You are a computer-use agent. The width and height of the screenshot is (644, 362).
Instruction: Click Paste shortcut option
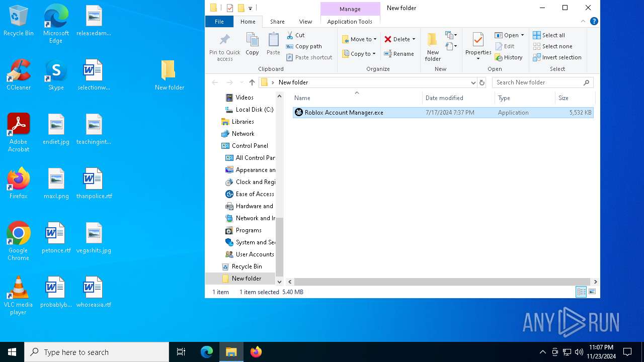click(x=309, y=57)
